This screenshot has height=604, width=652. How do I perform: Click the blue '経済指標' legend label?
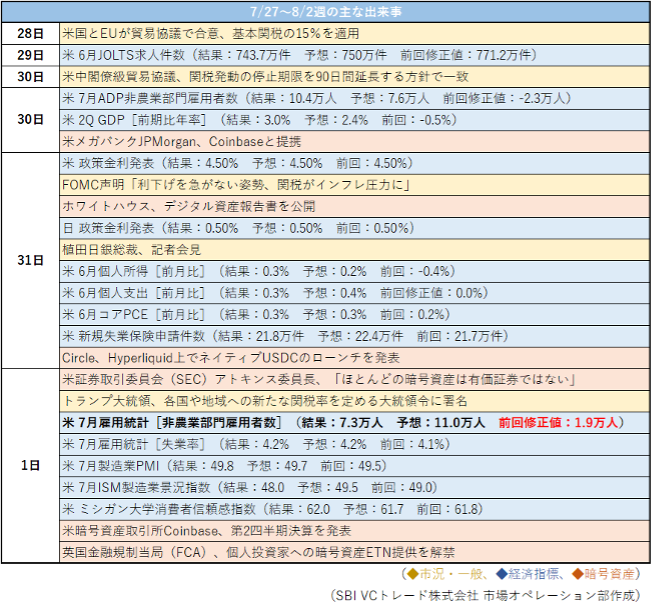pos(533,574)
